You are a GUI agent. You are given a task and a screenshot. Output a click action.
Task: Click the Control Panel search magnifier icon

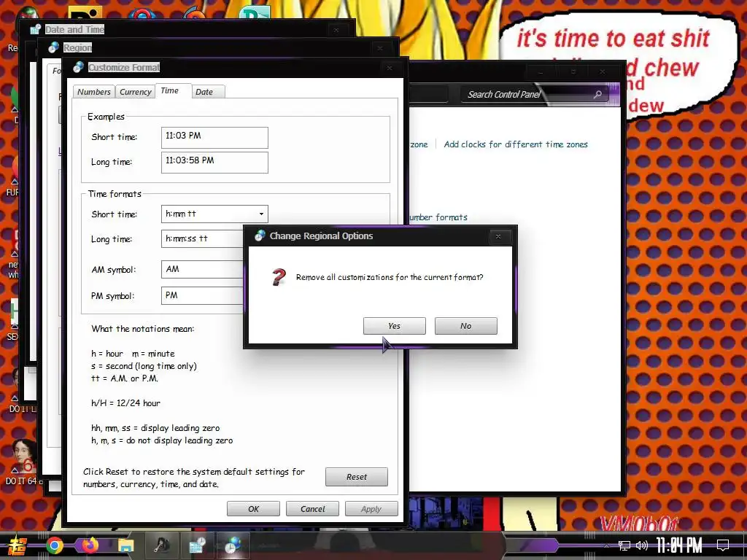click(x=597, y=94)
